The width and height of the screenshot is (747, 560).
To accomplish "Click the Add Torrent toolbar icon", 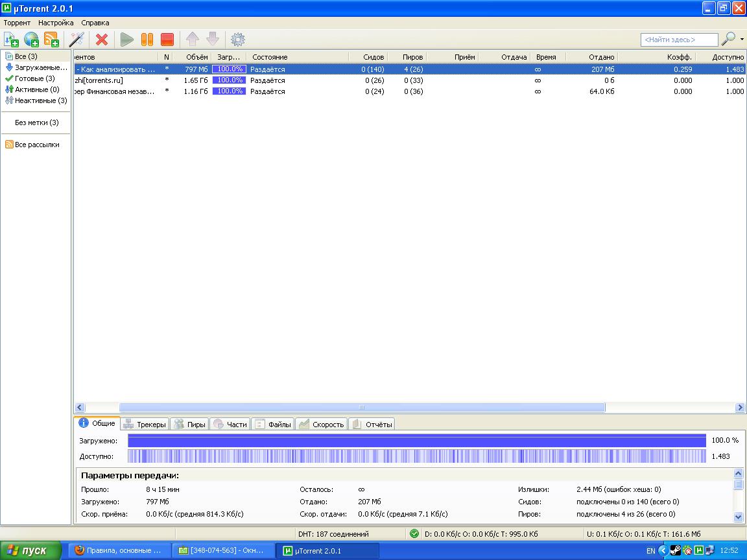I will [11, 40].
